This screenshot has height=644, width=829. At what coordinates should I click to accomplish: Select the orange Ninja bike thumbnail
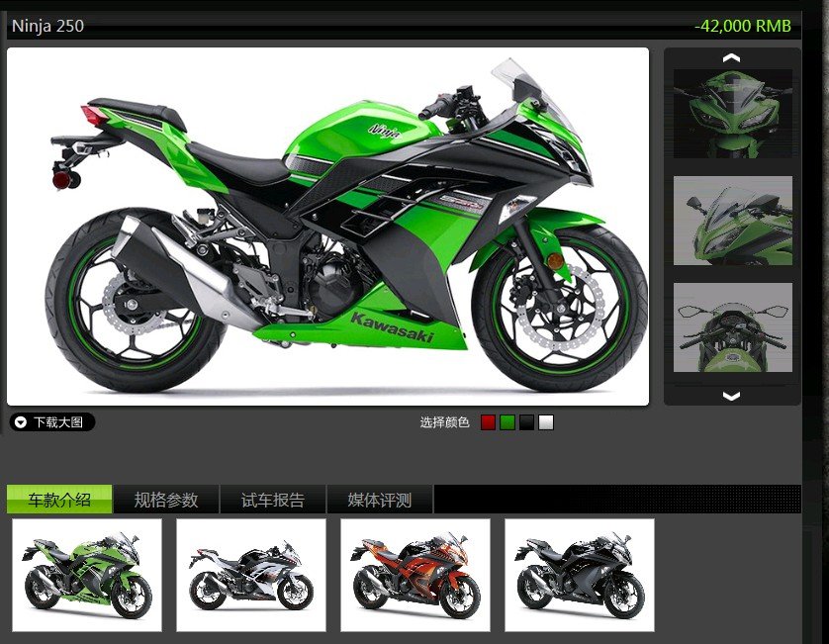pyautogui.click(x=415, y=575)
